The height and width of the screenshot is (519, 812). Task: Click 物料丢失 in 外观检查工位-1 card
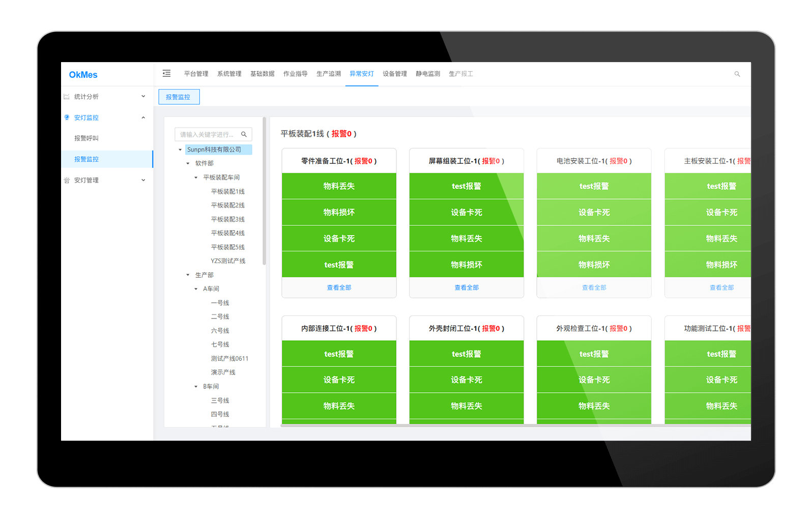pos(594,406)
